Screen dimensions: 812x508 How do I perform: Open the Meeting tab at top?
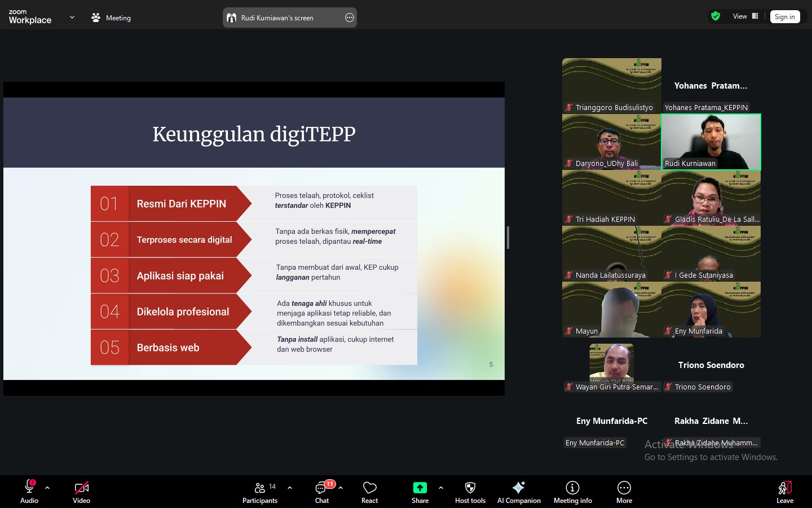coord(111,17)
